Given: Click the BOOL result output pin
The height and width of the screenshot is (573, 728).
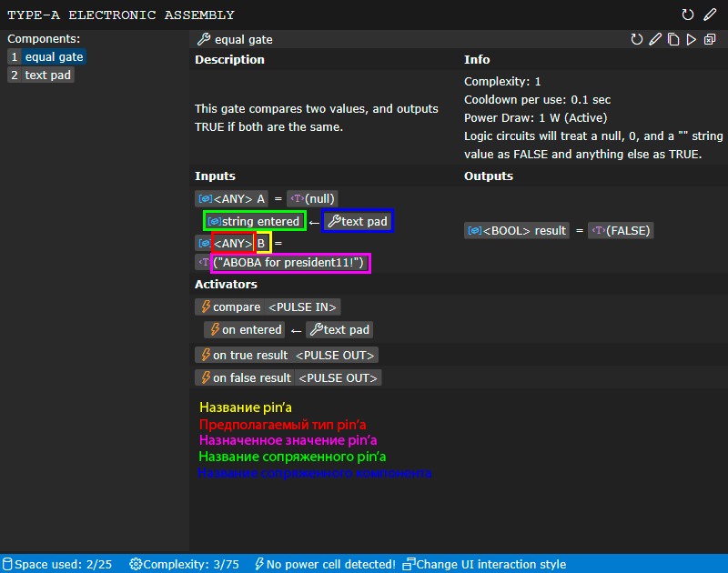Looking at the screenshot, I should click(x=517, y=231).
